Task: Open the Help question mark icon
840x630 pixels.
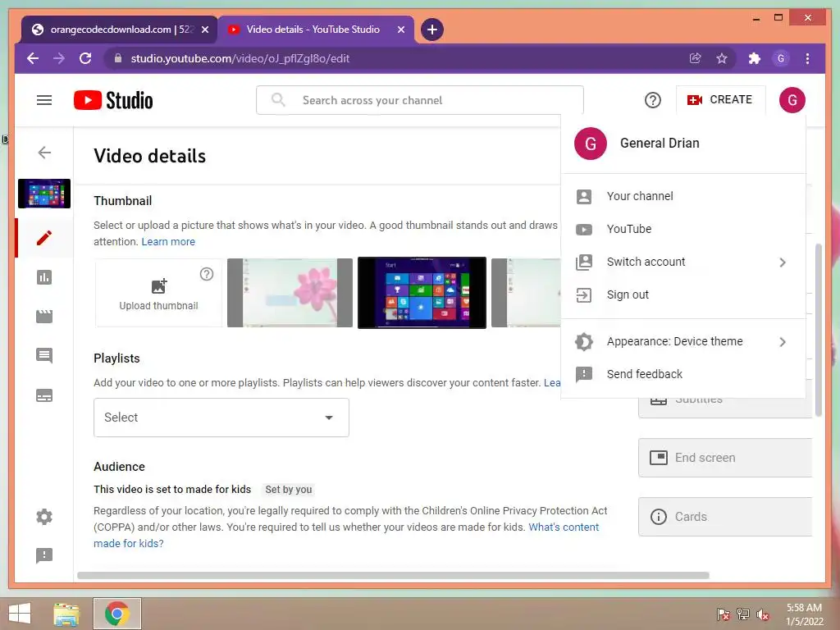Action: coord(652,100)
